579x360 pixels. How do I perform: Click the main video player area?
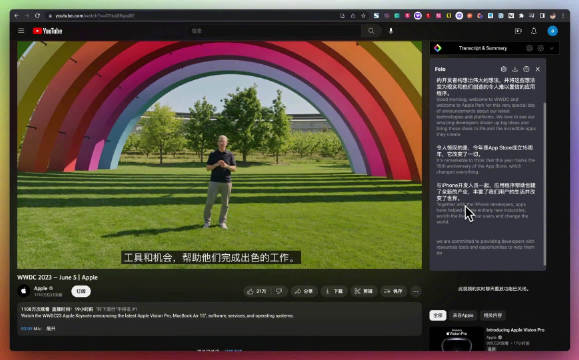[x=219, y=155]
